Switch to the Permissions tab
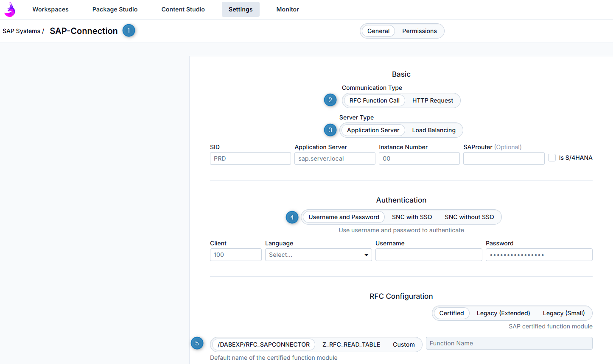The width and height of the screenshot is (613, 364). [x=419, y=31]
